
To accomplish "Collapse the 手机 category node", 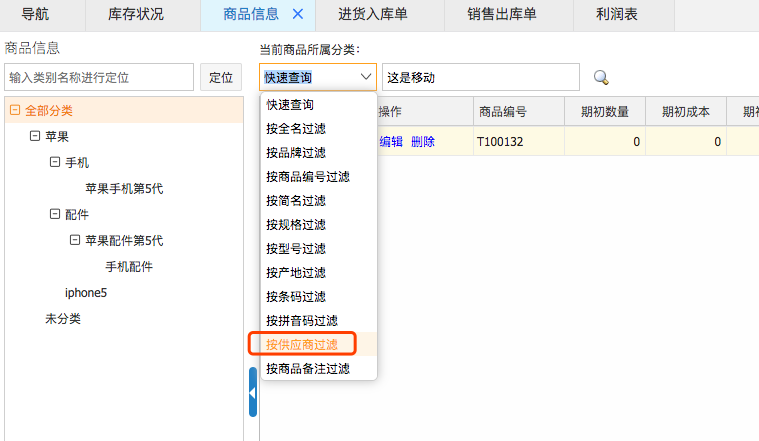I will click(x=55, y=162).
